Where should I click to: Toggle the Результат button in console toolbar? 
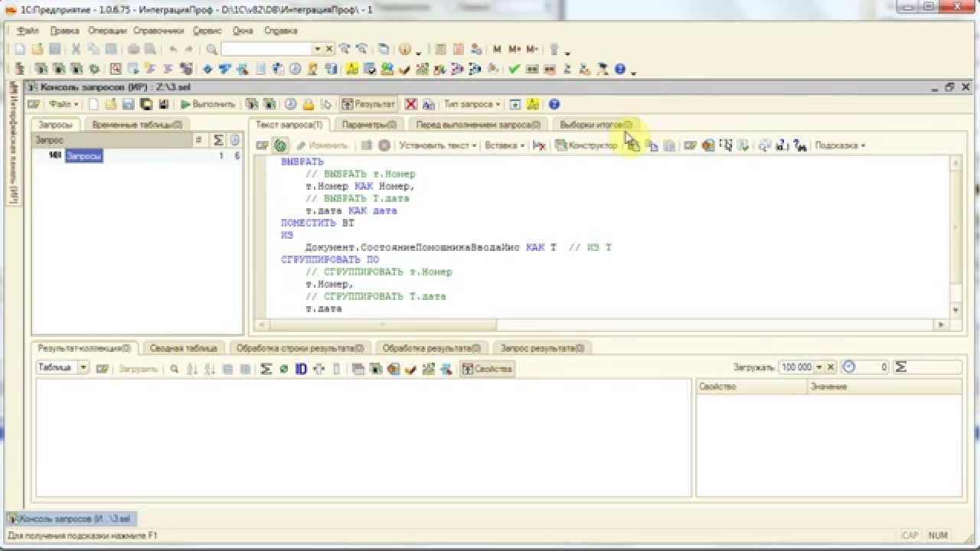(368, 104)
